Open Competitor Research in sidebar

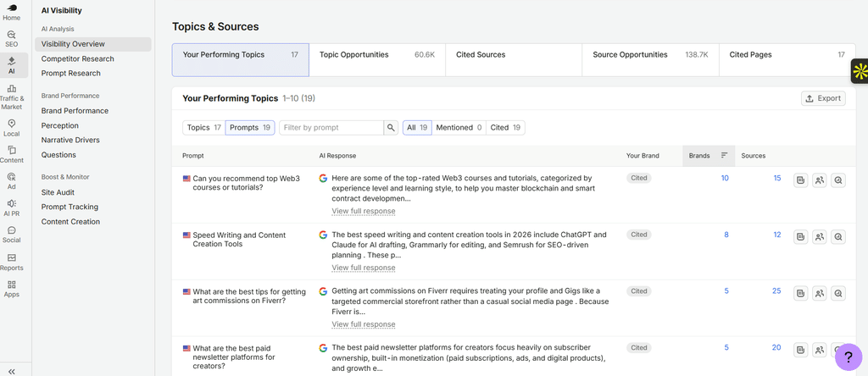coord(77,58)
